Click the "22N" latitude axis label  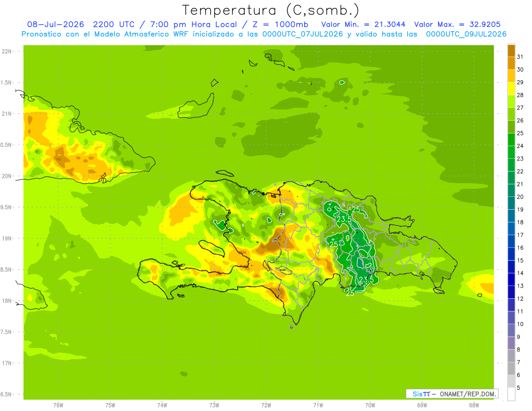click(8, 51)
